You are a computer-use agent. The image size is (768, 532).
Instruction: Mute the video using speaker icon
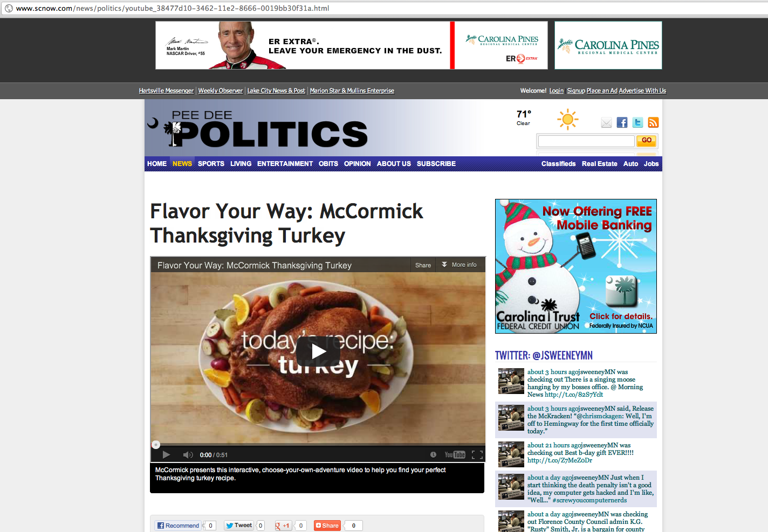[x=188, y=455]
